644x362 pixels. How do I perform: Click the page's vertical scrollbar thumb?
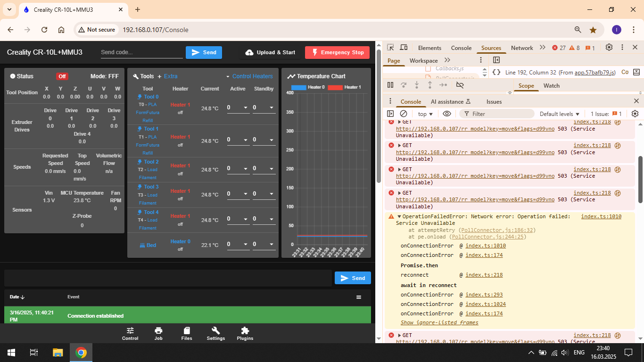378,115
